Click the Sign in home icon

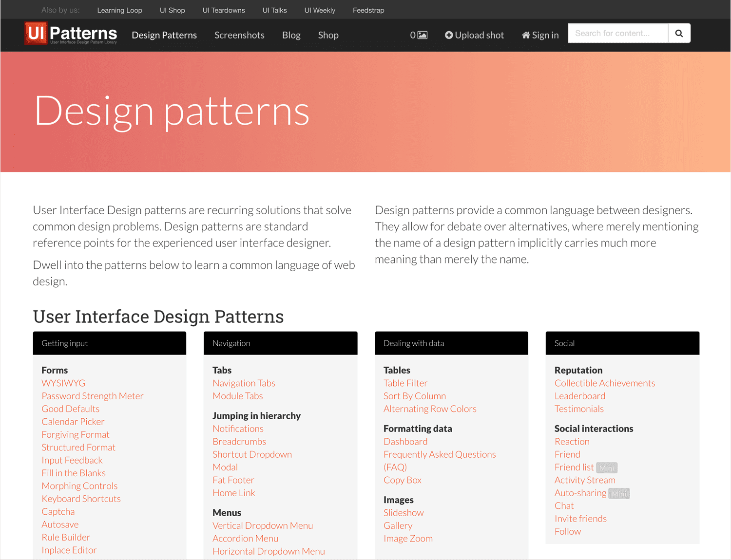[526, 35]
